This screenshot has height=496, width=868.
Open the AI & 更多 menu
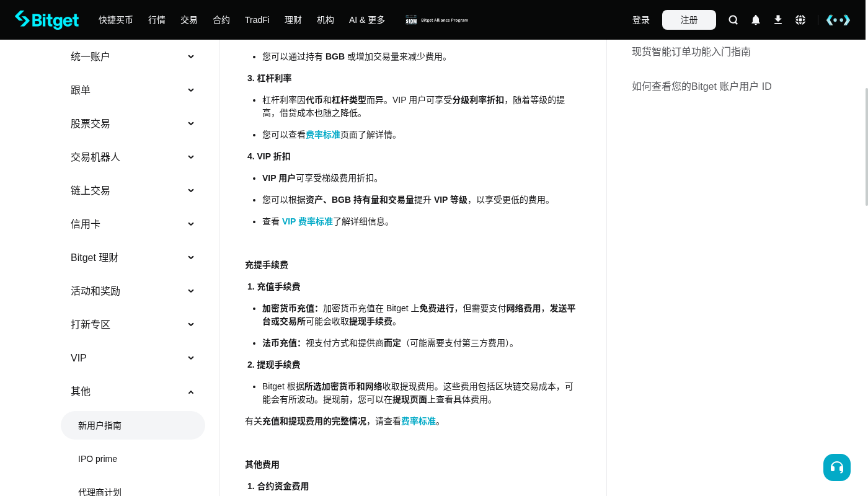click(367, 20)
